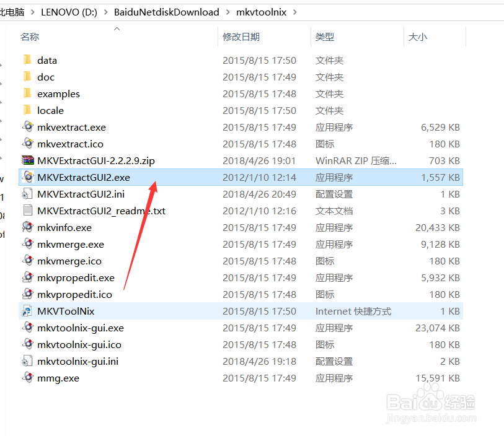
Task: Expand chevron after BaiduNetdiskDownload breadcrumb
Action: 228,12
